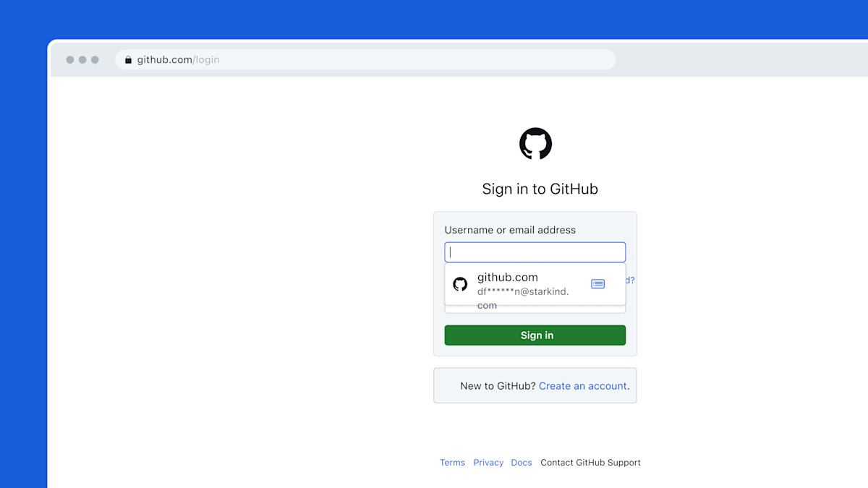Open the Docs link in the footer
The height and width of the screenshot is (488, 868).
click(522, 462)
